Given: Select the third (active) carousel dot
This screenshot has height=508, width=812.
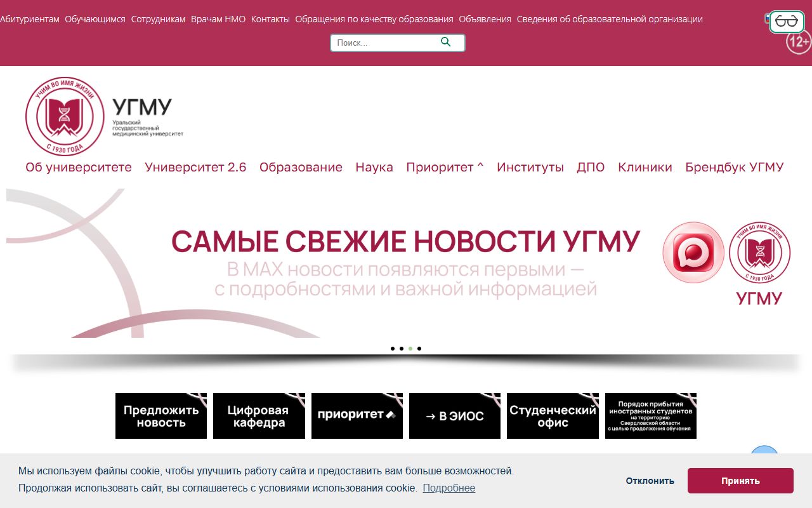Looking at the screenshot, I should 410,349.
